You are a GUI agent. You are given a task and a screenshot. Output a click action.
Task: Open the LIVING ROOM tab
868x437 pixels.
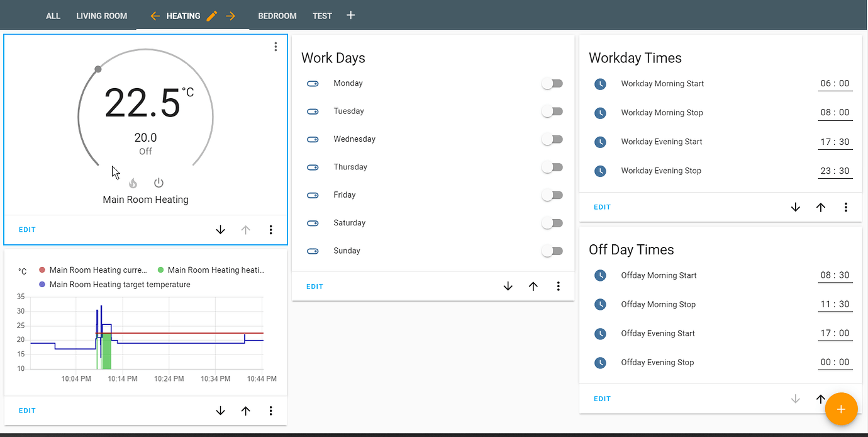pos(101,15)
